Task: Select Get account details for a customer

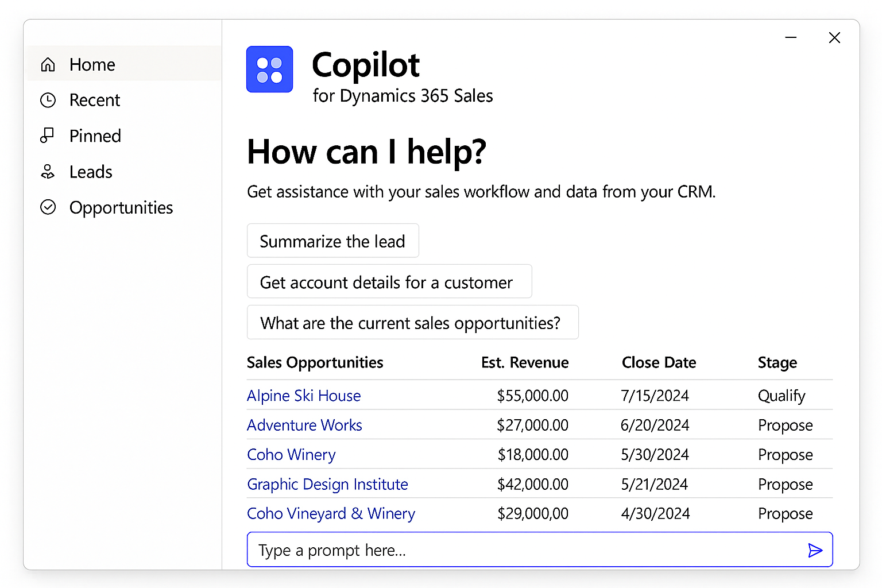Action: (x=389, y=281)
